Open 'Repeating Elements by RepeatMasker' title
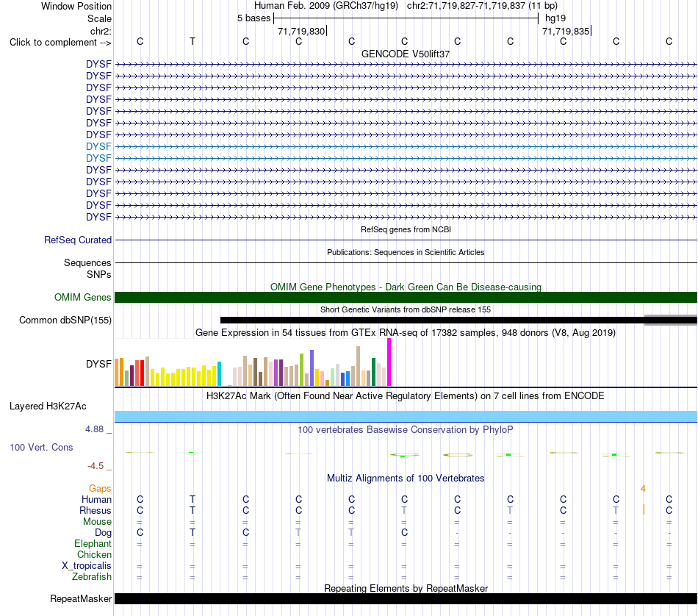 [406, 588]
